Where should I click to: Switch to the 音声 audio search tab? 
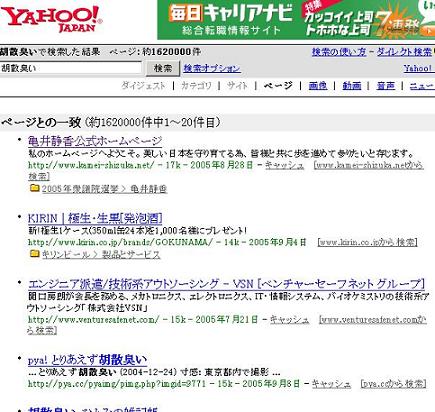pyautogui.click(x=386, y=86)
